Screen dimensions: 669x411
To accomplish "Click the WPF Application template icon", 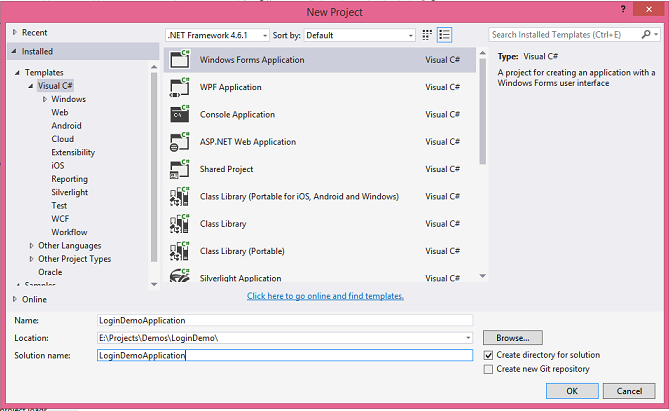I will pyautogui.click(x=180, y=87).
